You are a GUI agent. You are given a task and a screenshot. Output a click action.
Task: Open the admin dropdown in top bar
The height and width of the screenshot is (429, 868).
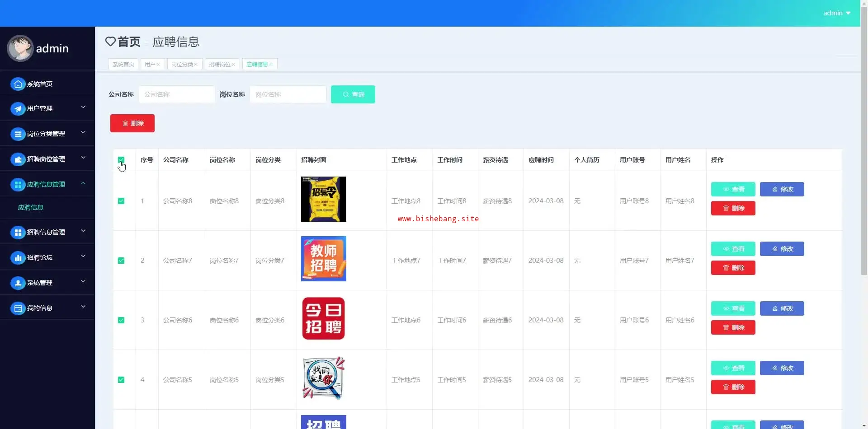(x=836, y=13)
